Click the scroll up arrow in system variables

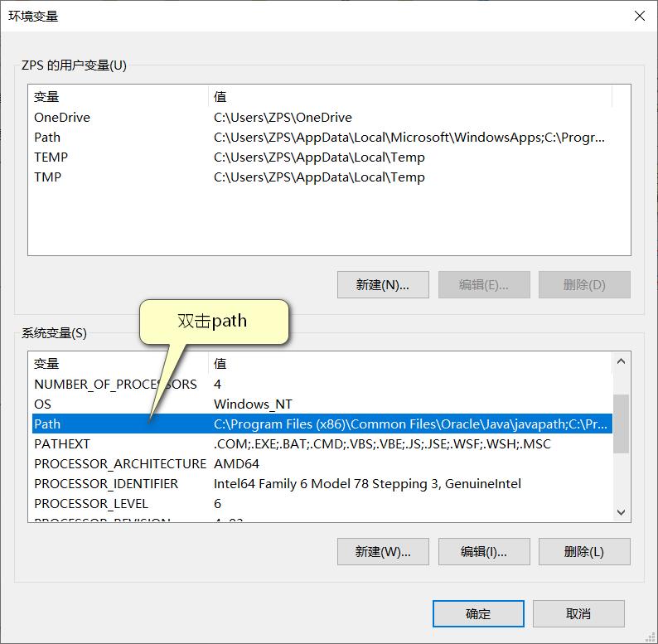(x=621, y=361)
